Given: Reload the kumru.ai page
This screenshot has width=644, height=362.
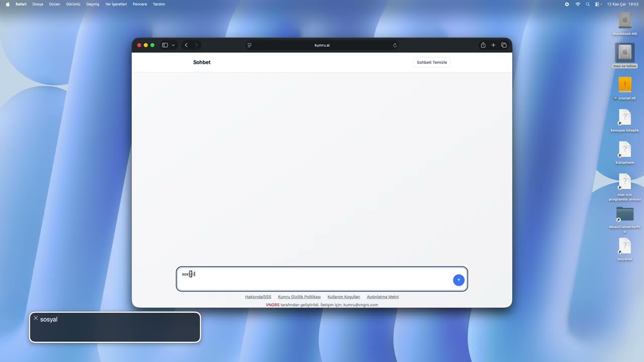Looking at the screenshot, I should [395, 45].
